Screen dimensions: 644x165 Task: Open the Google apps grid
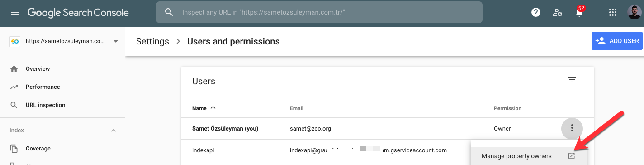point(613,13)
